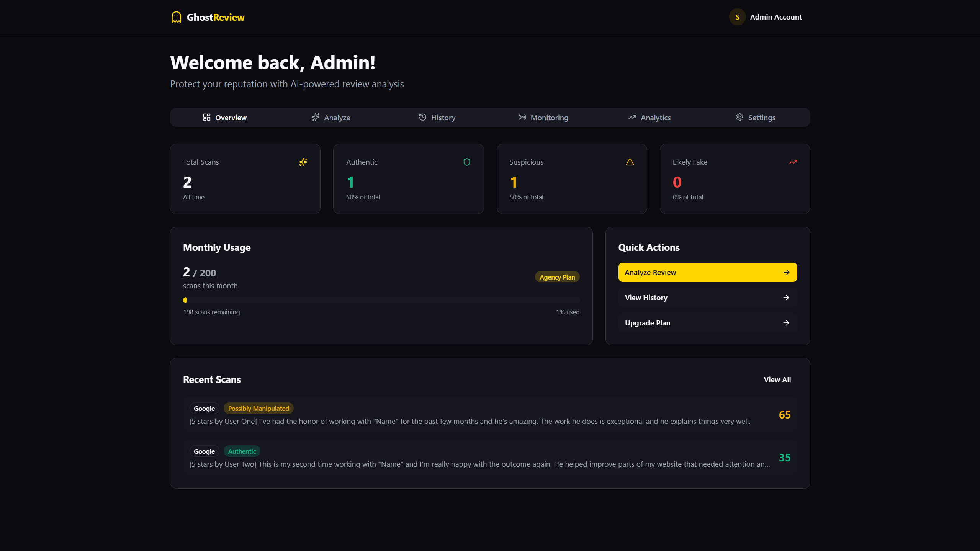Click the gear icon next to Settings

coord(740,117)
